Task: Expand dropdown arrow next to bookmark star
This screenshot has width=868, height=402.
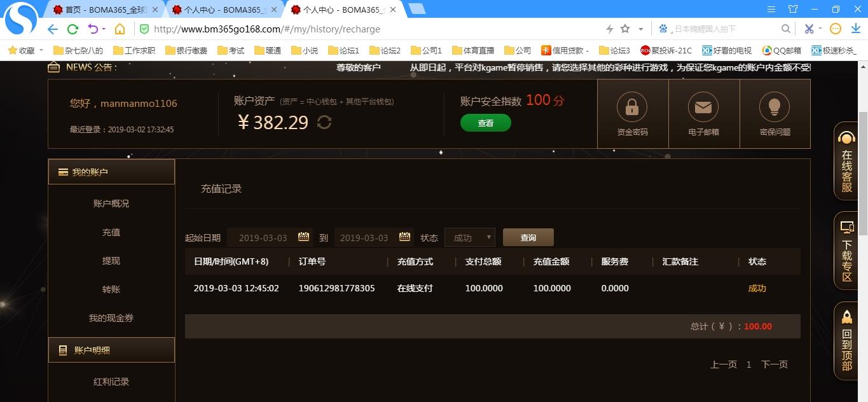Action: (x=641, y=29)
